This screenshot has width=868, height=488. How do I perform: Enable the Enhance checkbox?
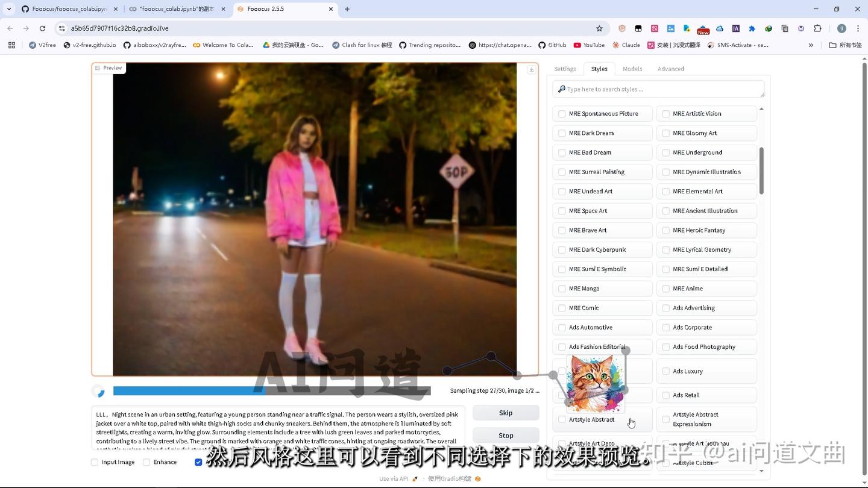click(x=146, y=462)
